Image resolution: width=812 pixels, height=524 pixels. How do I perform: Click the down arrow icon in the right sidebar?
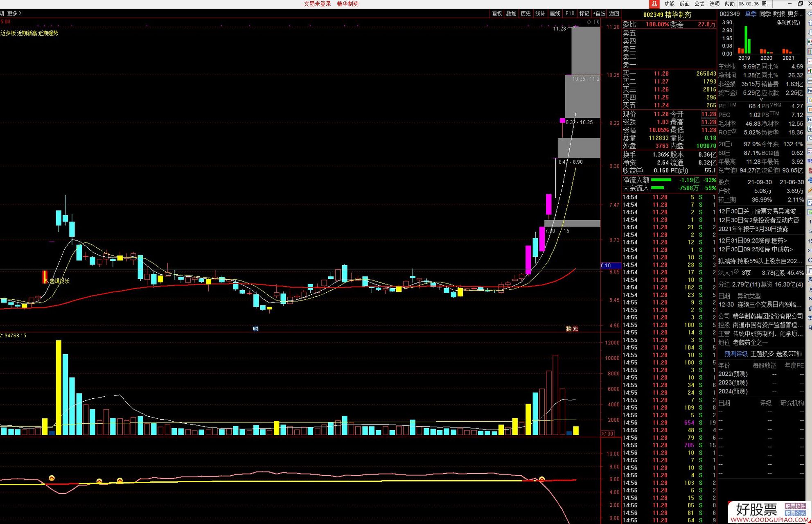(x=810, y=32)
